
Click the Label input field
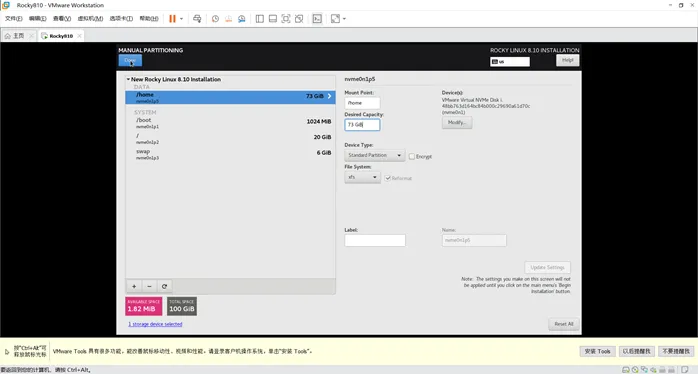(375, 240)
